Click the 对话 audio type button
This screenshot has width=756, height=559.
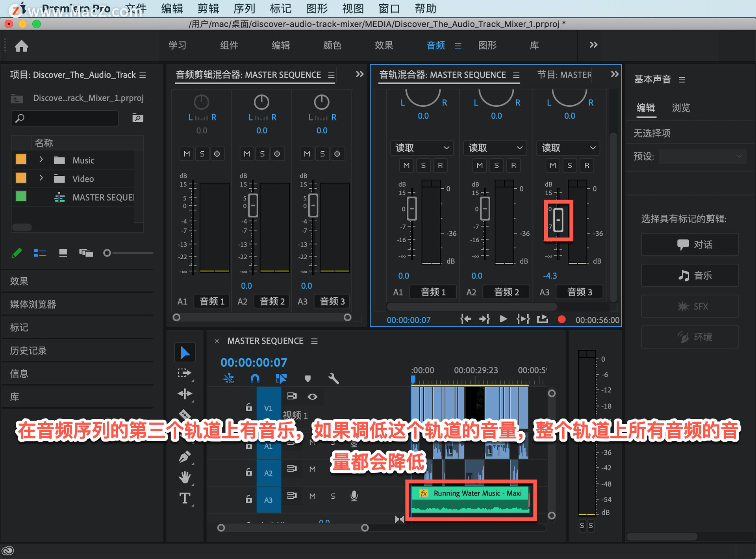(x=689, y=245)
